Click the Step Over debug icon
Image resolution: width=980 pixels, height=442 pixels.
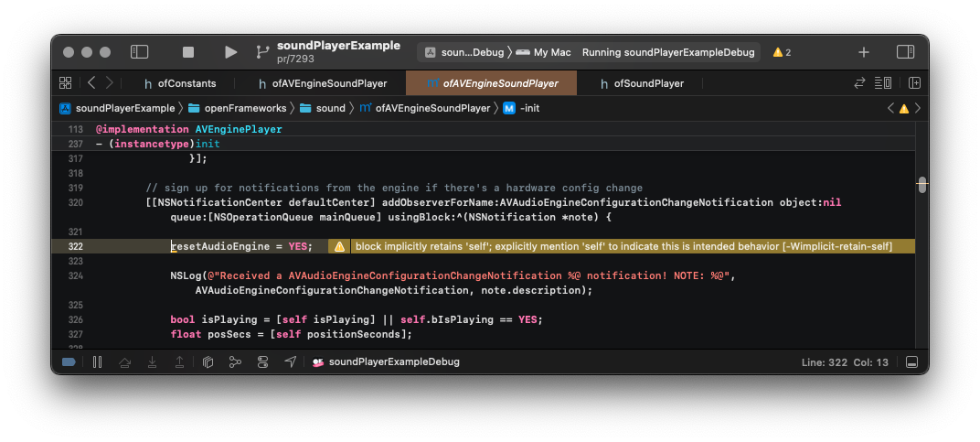125,361
